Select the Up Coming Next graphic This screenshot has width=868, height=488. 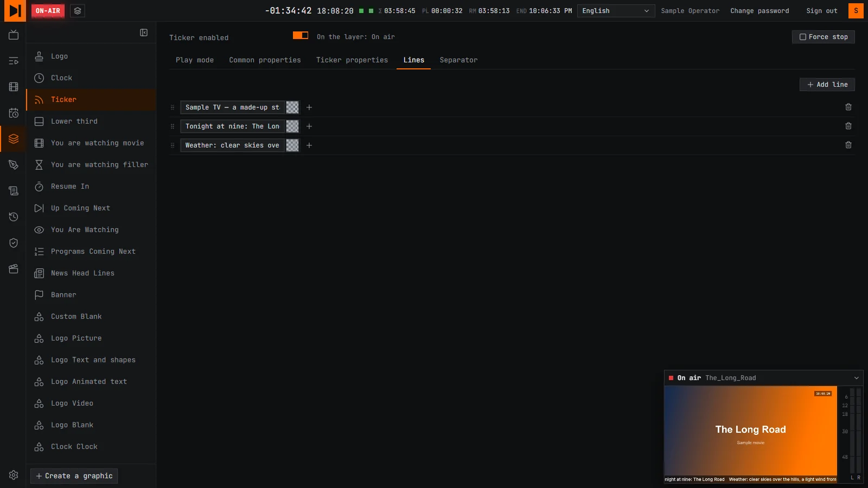(91, 208)
